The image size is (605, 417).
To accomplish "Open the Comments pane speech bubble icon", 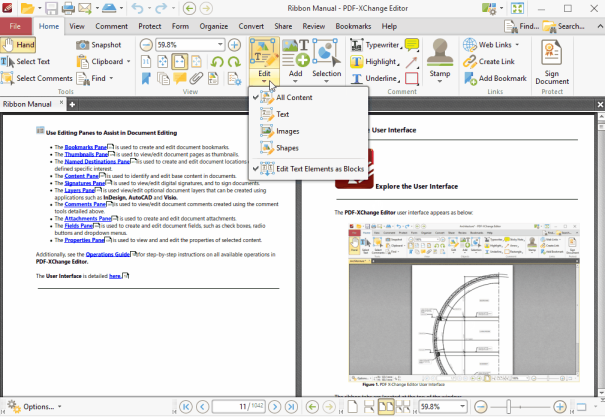I will coord(179,78).
